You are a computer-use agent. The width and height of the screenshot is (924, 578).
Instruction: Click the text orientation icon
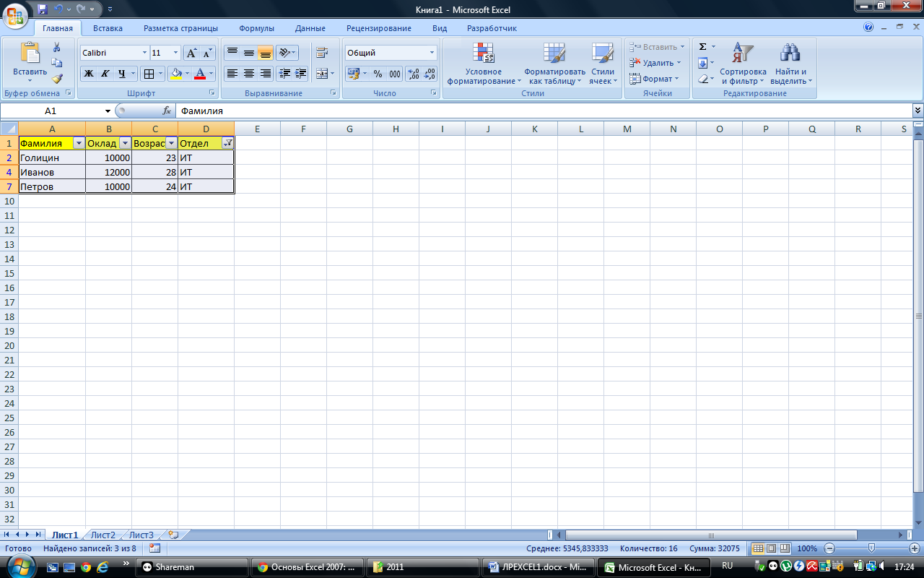click(284, 53)
